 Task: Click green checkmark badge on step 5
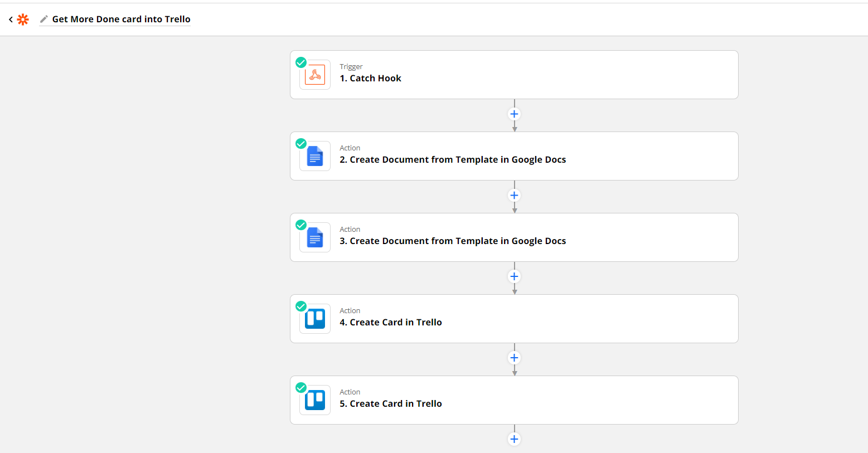(301, 388)
